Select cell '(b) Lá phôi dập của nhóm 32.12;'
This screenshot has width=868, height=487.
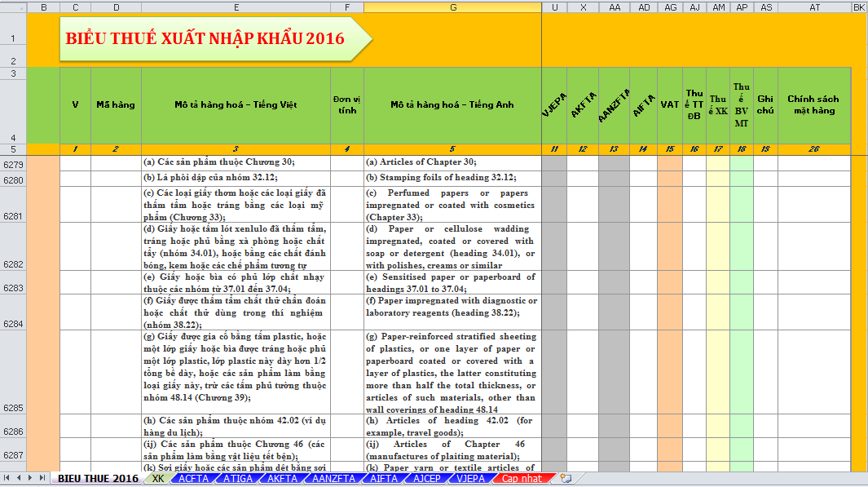point(236,179)
